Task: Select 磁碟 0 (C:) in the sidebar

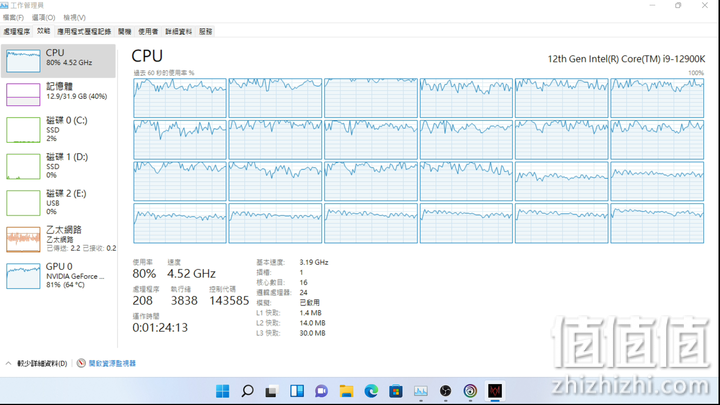Action: pyautogui.click(x=58, y=129)
